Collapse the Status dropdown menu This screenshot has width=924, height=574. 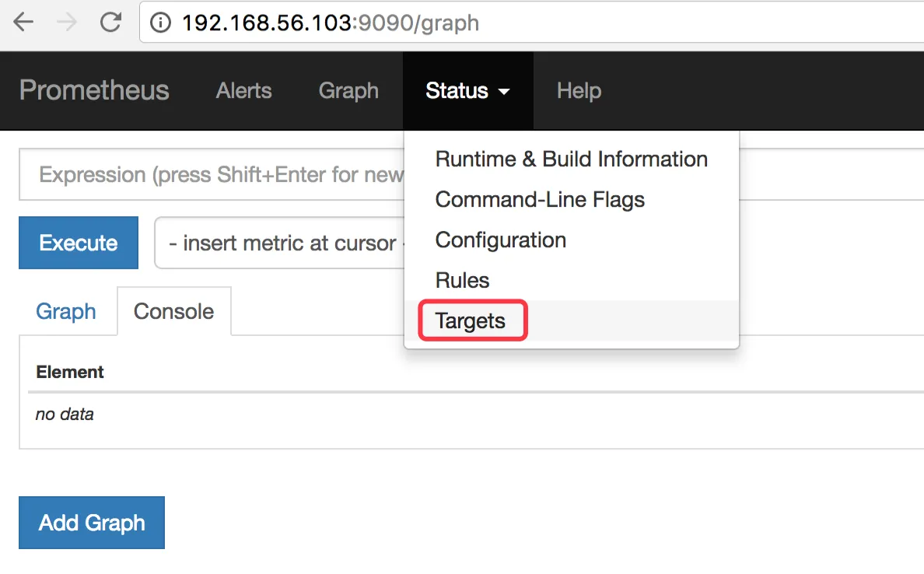(x=467, y=91)
